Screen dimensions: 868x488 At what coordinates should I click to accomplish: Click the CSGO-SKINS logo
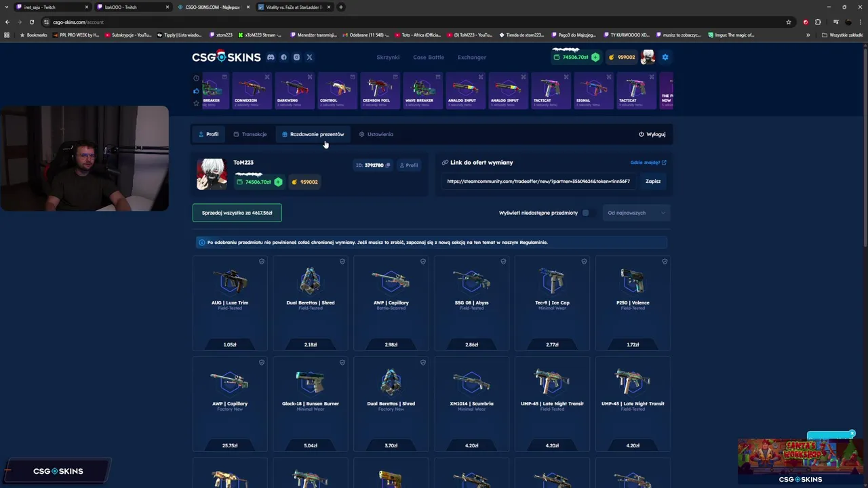(x=226, y=57)
